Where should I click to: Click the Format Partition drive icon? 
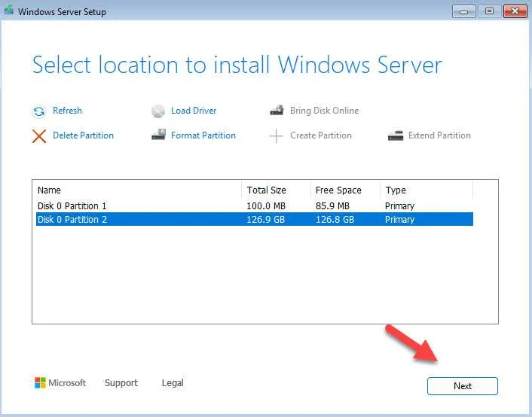click(x=158, y=135)
